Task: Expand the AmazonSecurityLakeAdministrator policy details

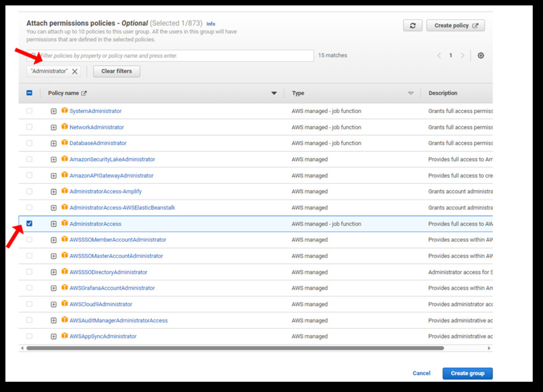Action: [x=54, y=160]
